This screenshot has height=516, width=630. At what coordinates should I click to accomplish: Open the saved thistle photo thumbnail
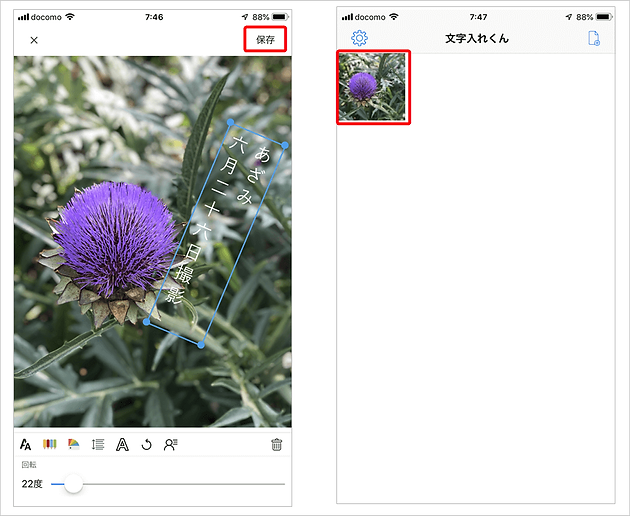(x=373, y=87)
